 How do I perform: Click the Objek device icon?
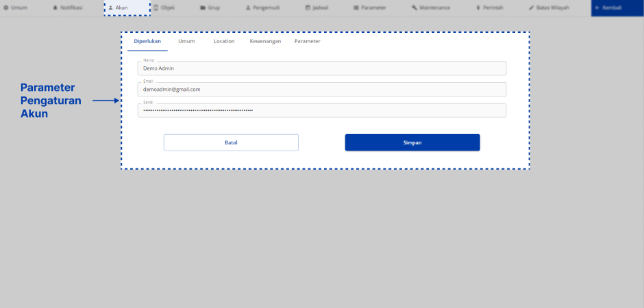click(x=156, y=8)
